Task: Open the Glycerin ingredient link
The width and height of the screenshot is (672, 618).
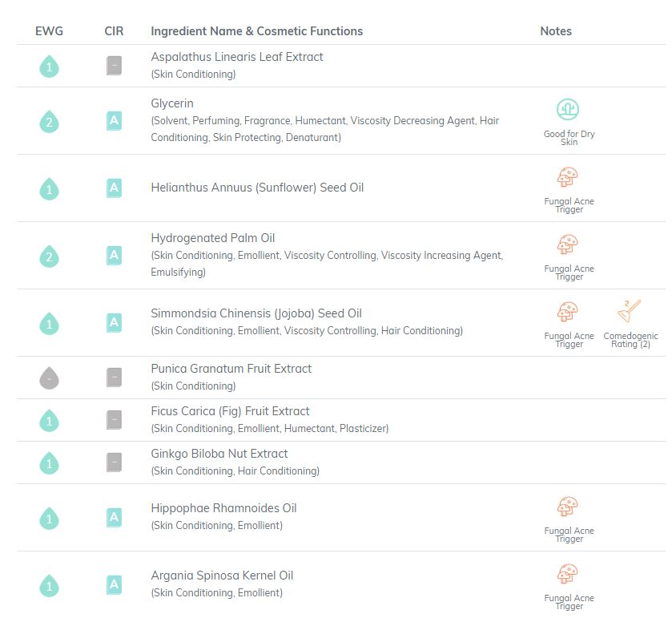Action: point(172,103)
